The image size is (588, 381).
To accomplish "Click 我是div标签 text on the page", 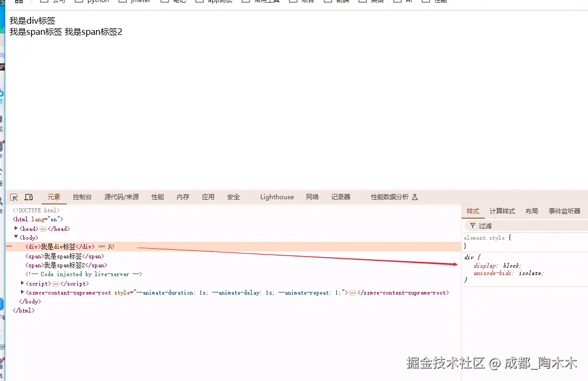I will (32, 21).
